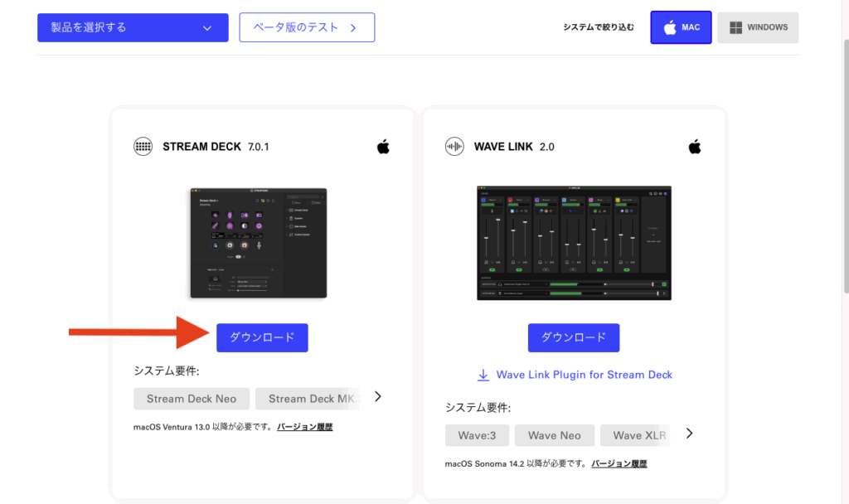Select the Wave Neo requirement chip

pyautogui.click(x=555, y=435)
